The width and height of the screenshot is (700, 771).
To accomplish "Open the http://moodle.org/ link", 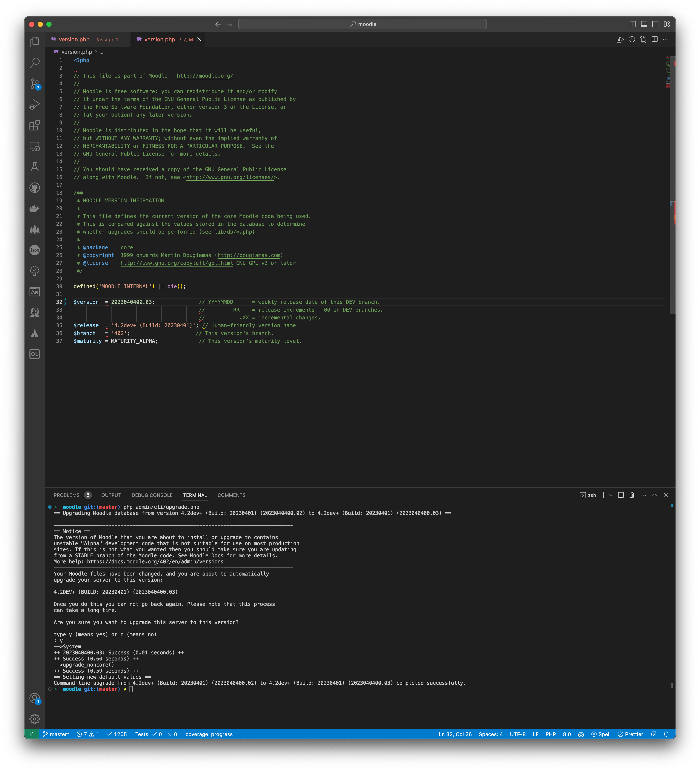I will [205, 76].
